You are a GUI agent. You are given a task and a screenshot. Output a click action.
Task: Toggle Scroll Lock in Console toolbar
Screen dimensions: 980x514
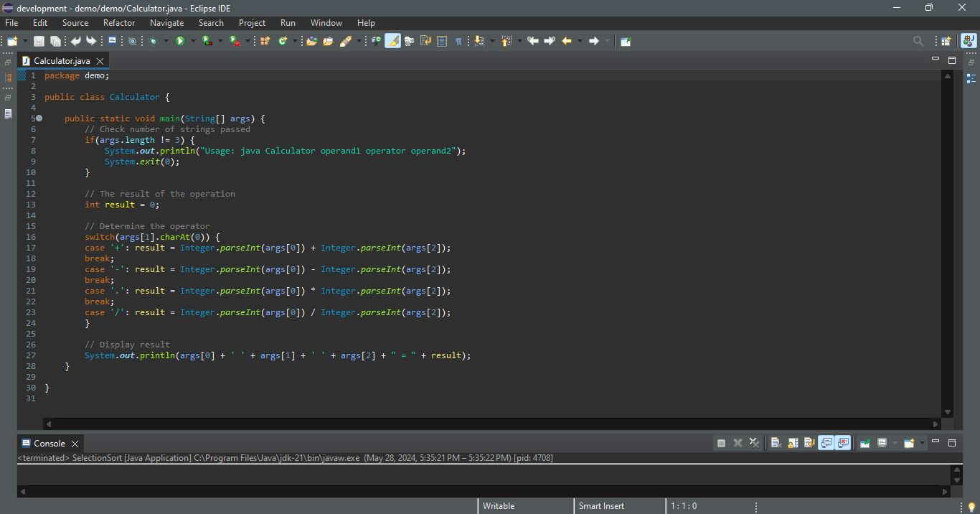[x=793, y=443]
